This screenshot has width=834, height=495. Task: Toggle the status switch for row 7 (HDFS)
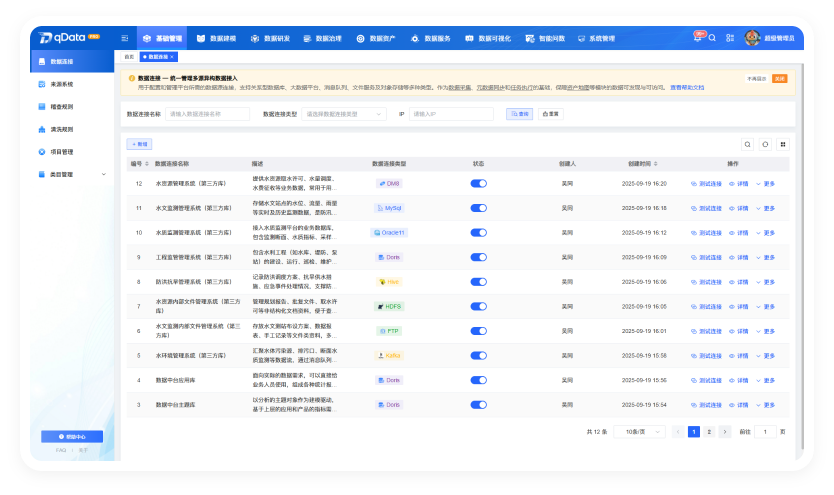pyautogui.click(x=479, y=306)
